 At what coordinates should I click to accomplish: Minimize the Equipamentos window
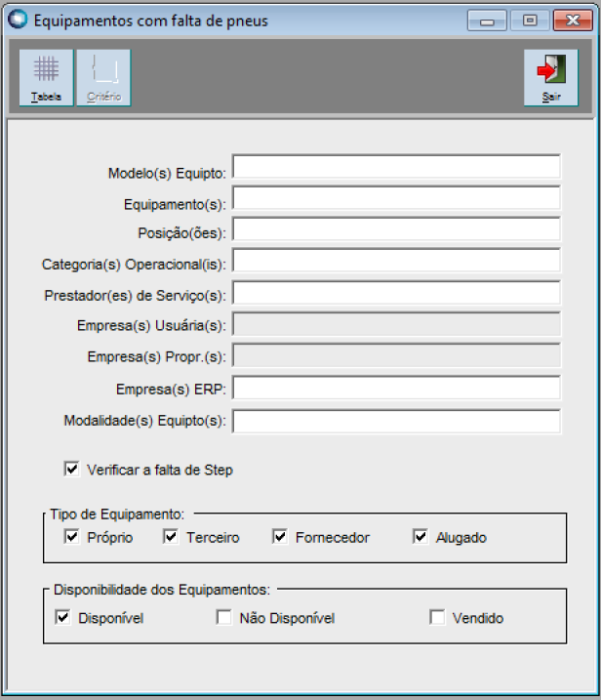point(487,21)
